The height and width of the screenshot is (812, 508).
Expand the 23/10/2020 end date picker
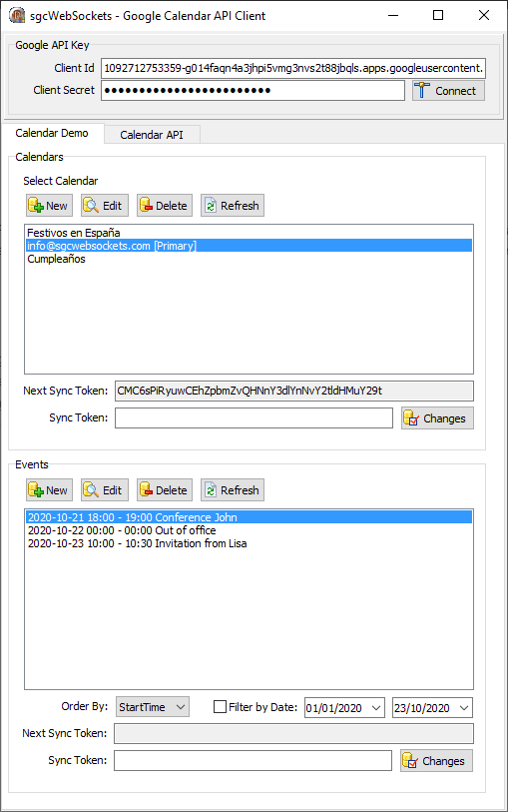point(464,707)
